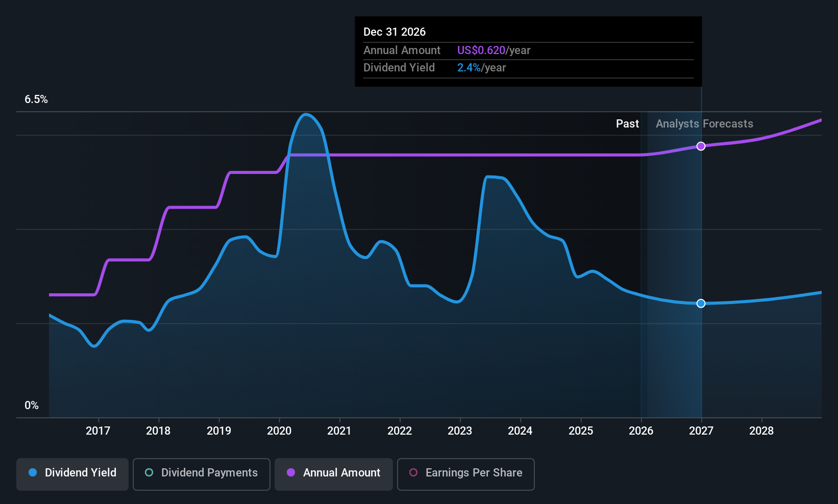Toggle the Annual Amount legend button
Image resolution: width=838 pixels, height=504 pixels.
point(334,474)
